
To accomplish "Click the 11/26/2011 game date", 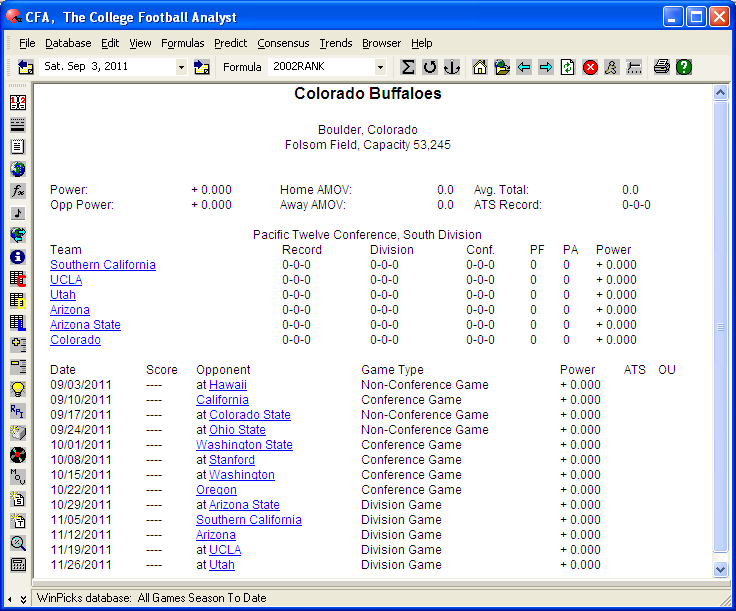I will 81,565.
